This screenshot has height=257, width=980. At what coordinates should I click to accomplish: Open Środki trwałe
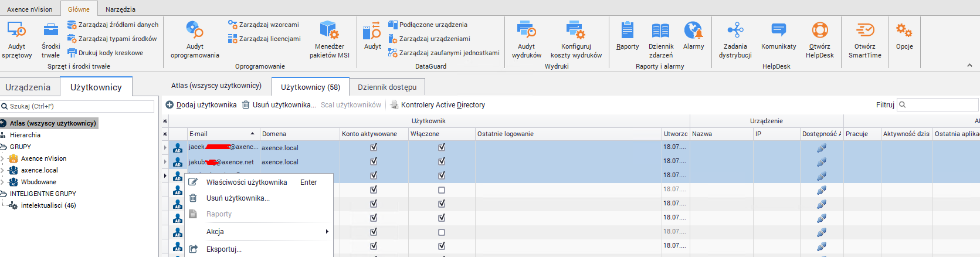[51, 40]
